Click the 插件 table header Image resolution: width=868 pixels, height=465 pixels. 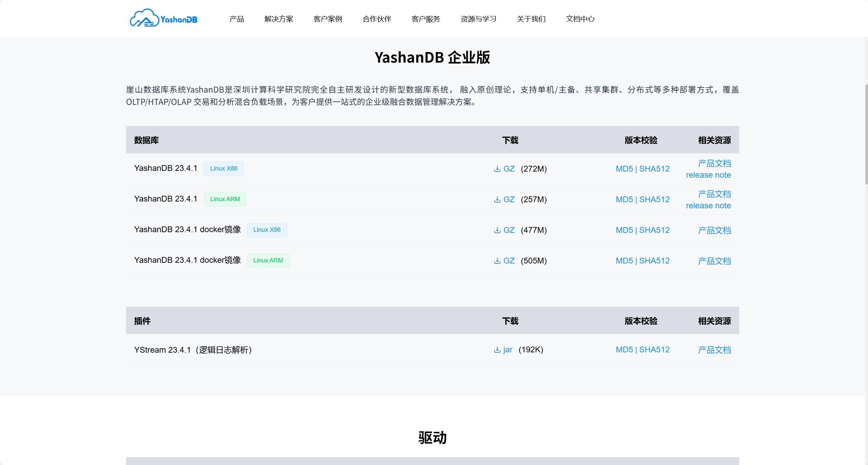click(x=142, y=321)
